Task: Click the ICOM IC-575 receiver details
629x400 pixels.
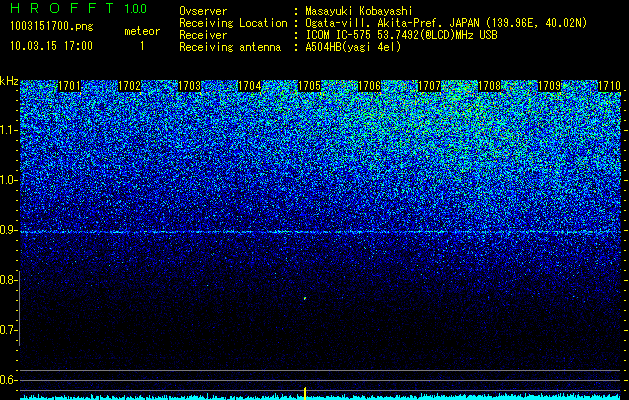Action: (402, 35)
